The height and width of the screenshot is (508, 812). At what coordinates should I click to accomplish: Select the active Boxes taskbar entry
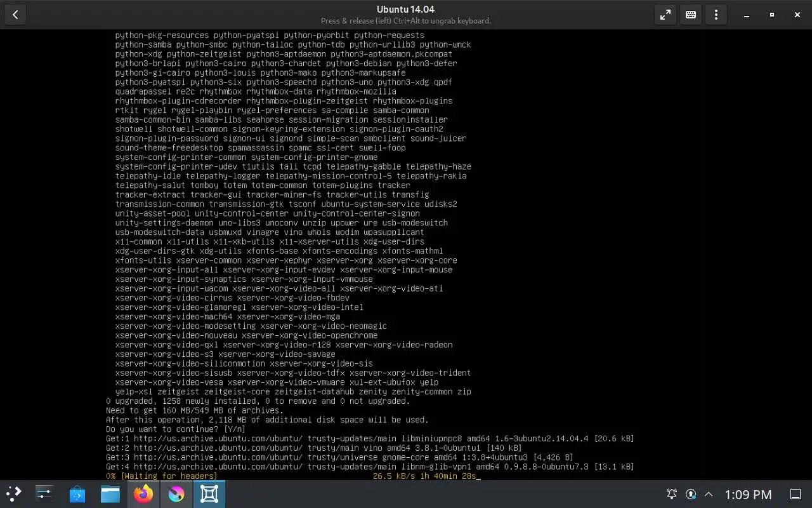click(x=209, y=494)
